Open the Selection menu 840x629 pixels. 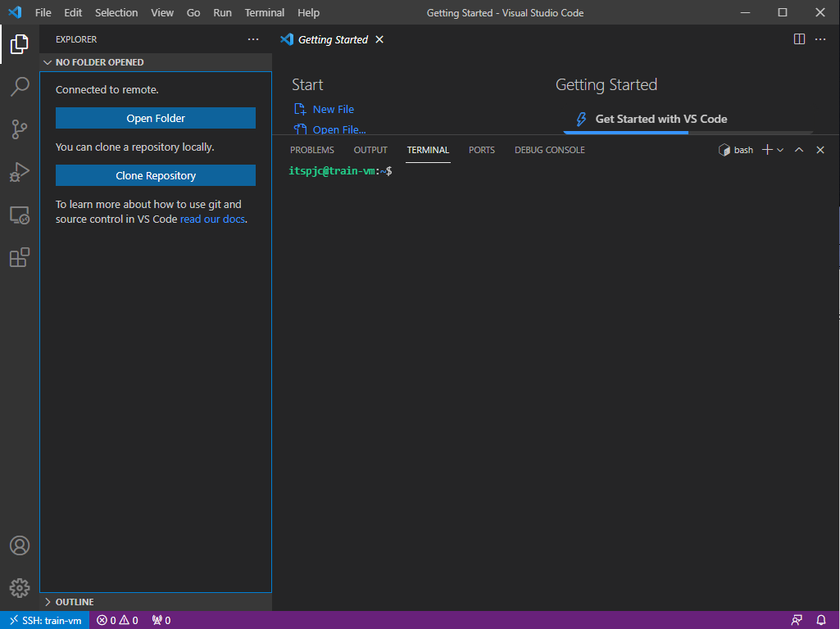(116, 12)
